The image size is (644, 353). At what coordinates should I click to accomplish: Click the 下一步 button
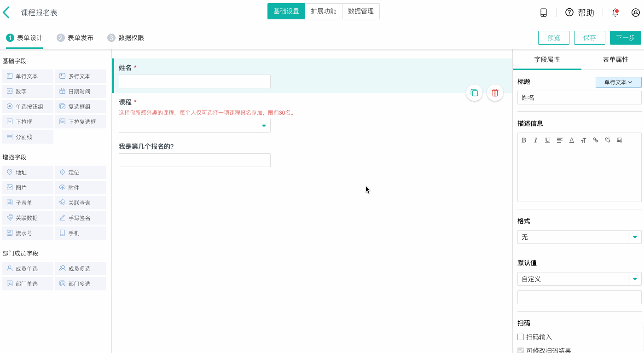[626, 38]
